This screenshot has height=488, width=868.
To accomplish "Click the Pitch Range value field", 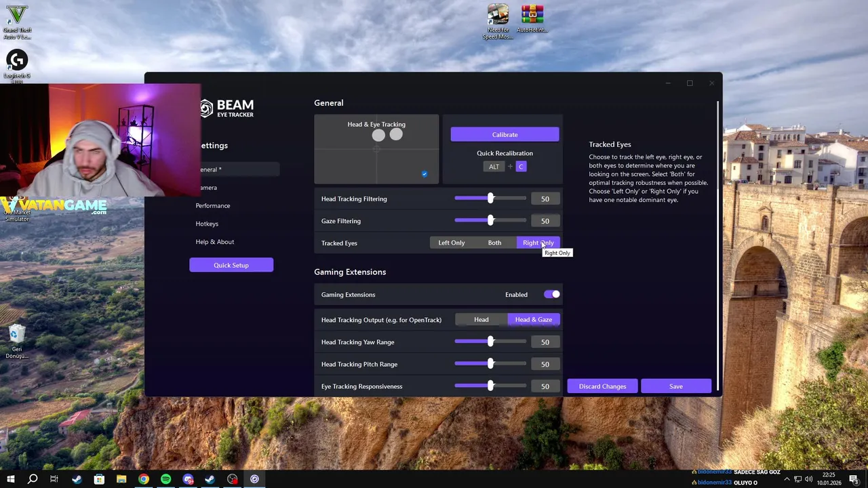I will 545,364.
